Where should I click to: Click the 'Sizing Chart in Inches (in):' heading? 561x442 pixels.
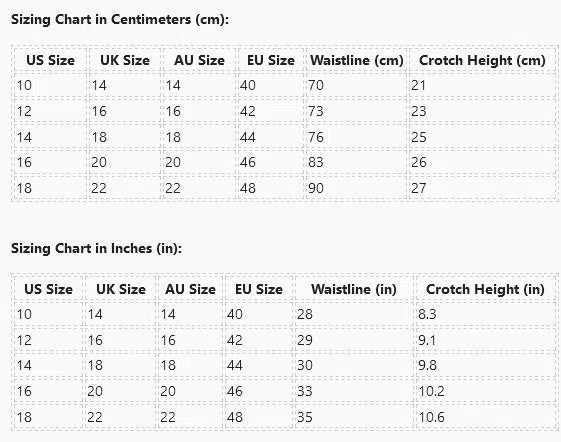(97, 248)
